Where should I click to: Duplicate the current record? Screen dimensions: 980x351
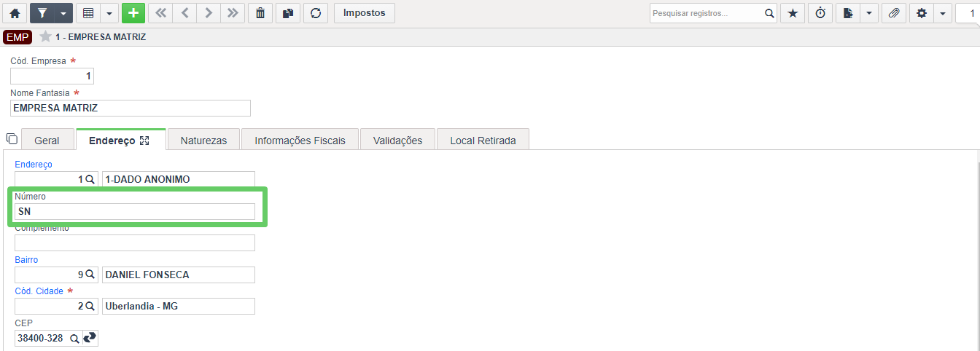287,13
